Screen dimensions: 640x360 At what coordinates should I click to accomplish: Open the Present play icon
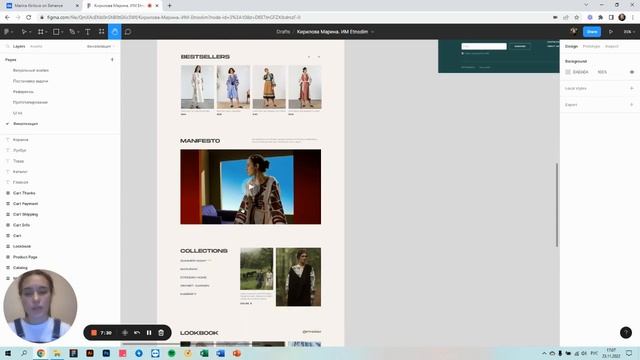click(x=611, y=31)
